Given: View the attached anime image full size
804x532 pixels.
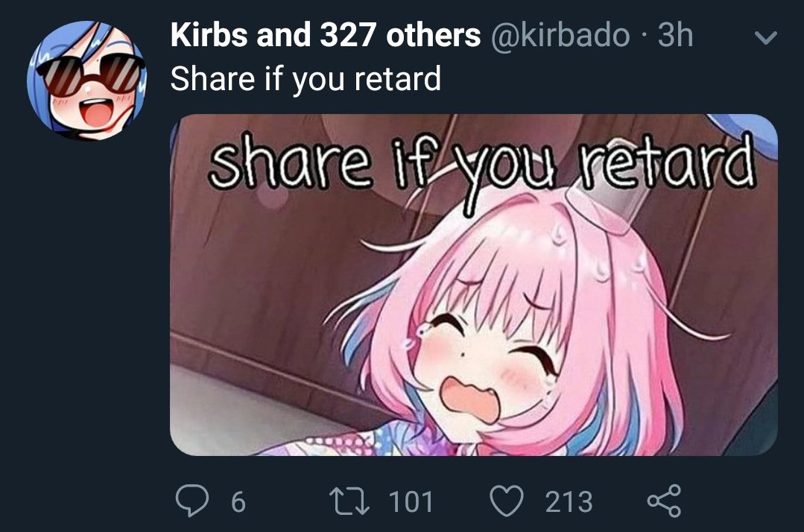Looking at the screenshot, I should (x=474, y=285).
